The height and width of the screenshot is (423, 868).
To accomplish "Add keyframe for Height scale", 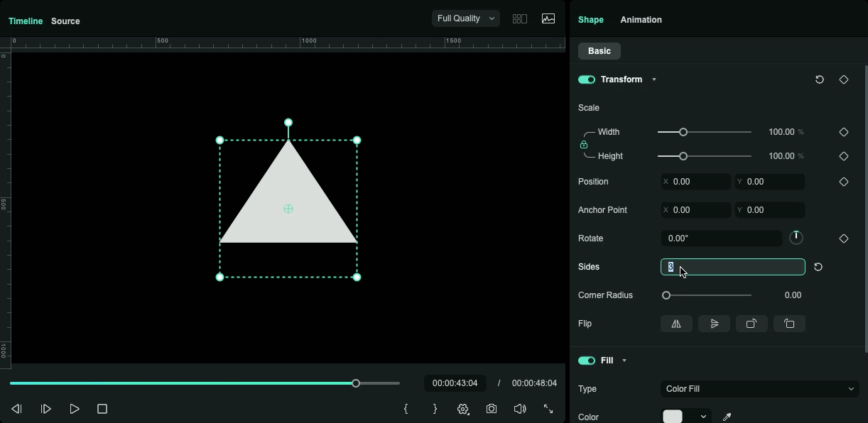I will tap(844, 156).
